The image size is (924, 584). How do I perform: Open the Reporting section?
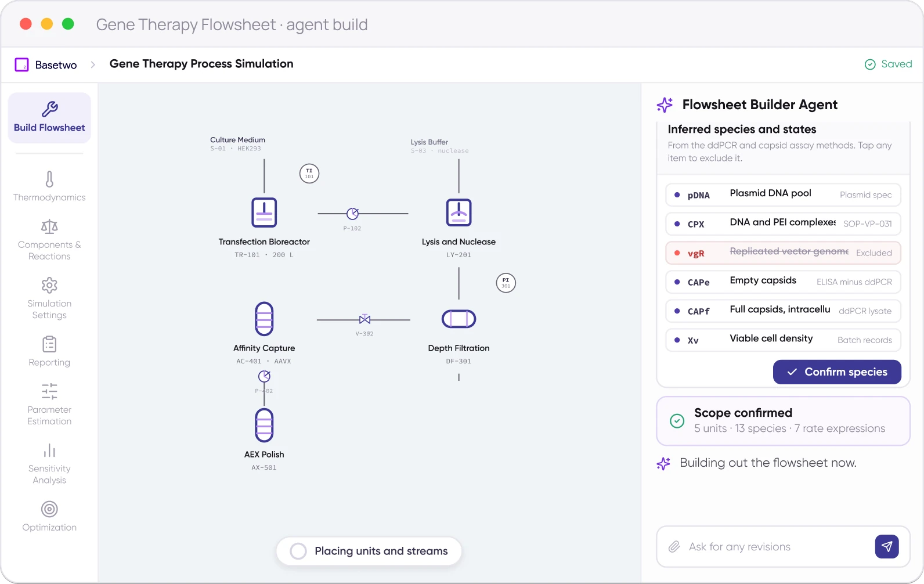coord(49,351)
